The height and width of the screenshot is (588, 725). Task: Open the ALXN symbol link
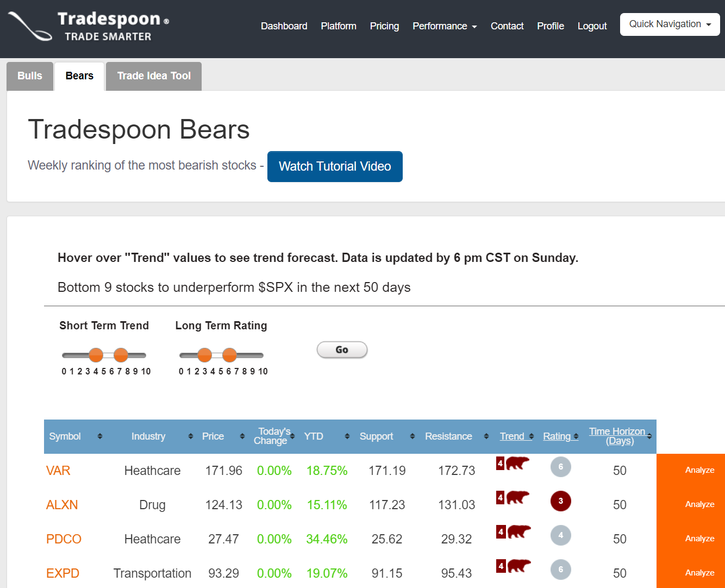click(62, 505)
